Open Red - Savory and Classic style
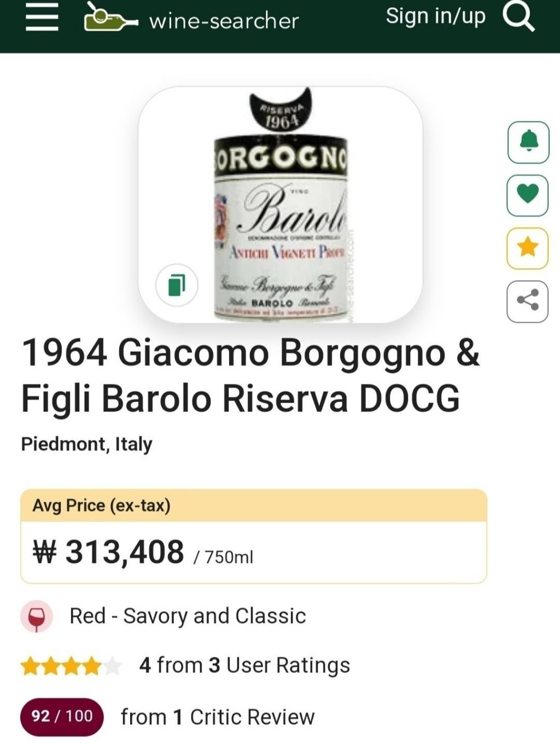 click(x=188, y=616)
